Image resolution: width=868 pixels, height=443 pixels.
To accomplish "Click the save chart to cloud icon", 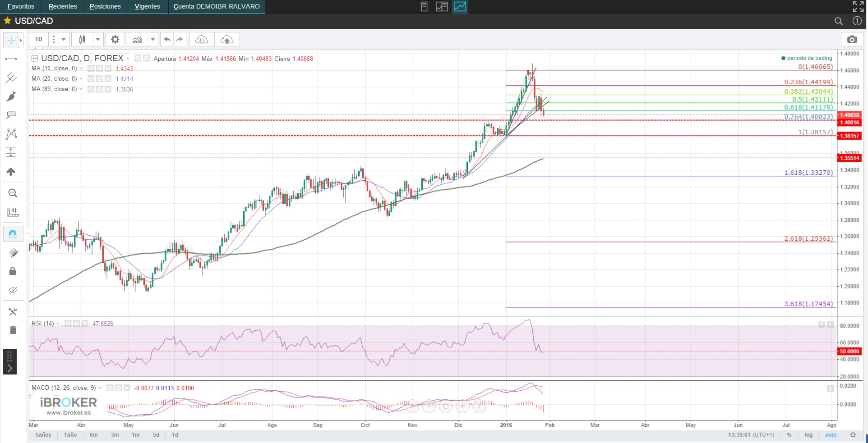I will click(x=227, y=40).
